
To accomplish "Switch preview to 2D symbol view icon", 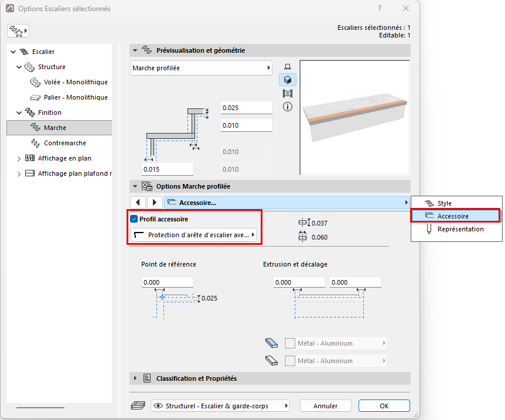I will click(x=288, y=67).
